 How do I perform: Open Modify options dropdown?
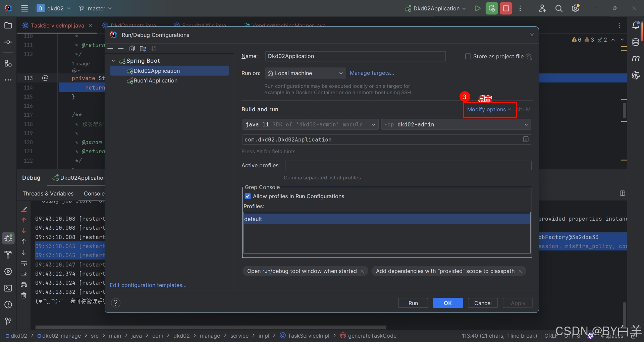click(489, 110)
